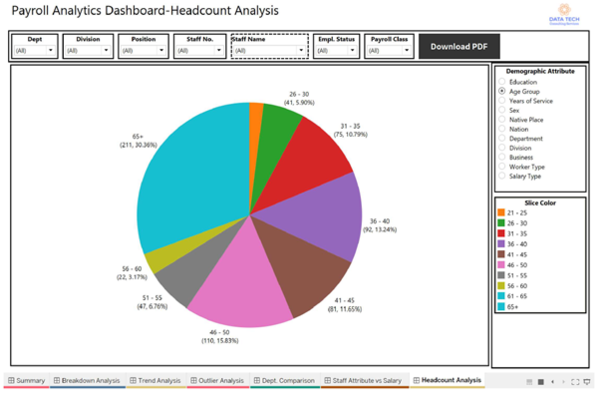Screen dimensions: 600x395
Task: Select the Sex radio option
Action: pyautogui.click(x=502, y=110)
